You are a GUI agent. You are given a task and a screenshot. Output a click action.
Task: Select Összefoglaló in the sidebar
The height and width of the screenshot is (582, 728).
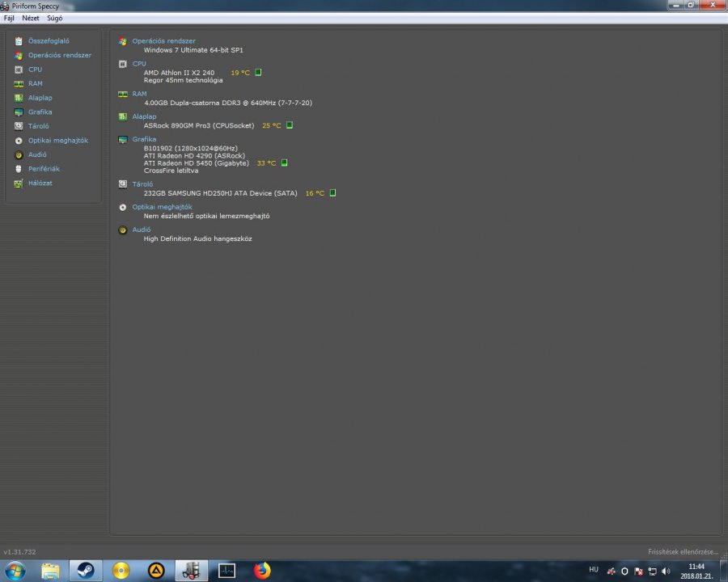(49, 41)
